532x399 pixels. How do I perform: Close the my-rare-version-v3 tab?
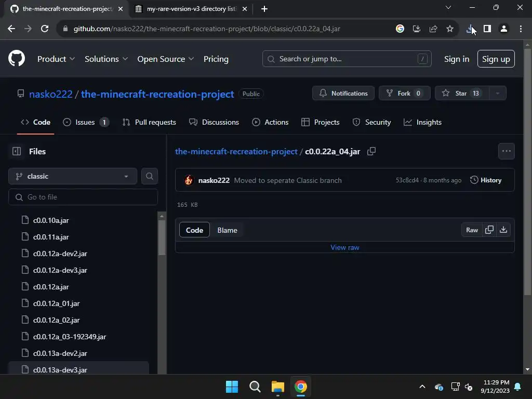click(x=245, y=9)
